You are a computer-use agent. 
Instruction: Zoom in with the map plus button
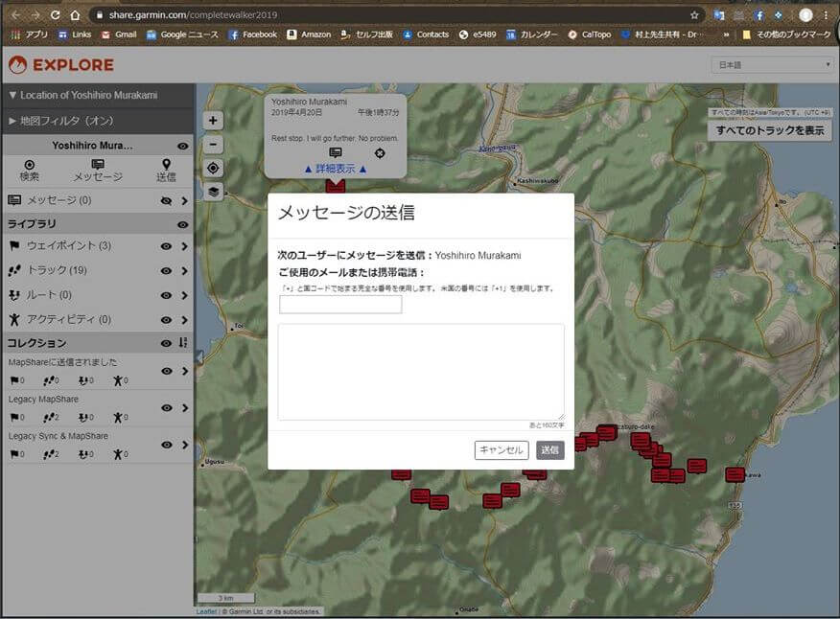click(213, 121)
